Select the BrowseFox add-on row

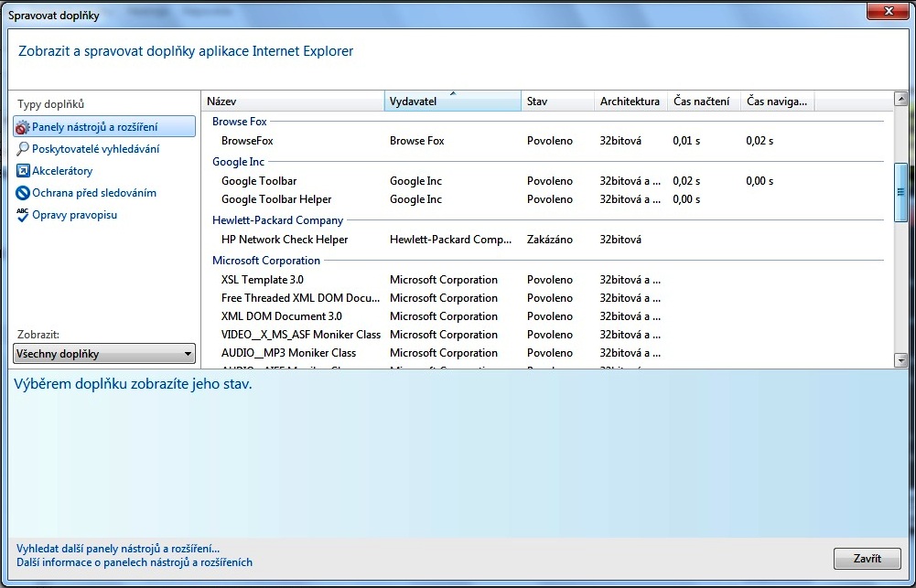(247, 141)
